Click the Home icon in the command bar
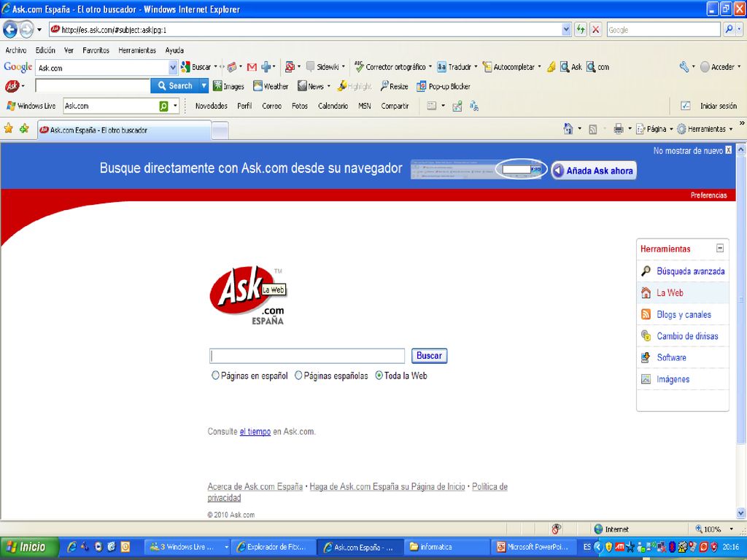 tap(568, 129)
